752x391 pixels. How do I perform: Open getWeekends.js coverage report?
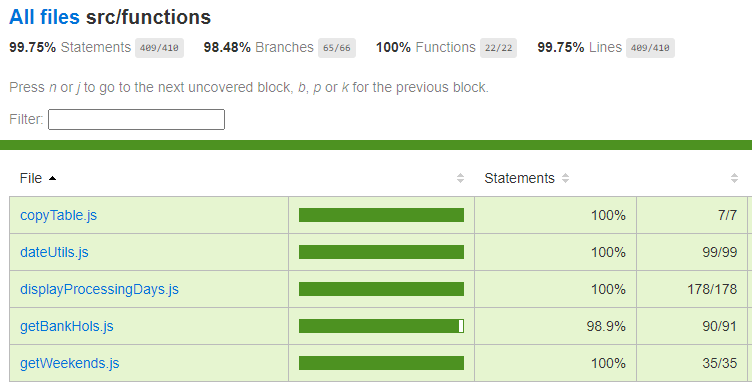point(70,363)
